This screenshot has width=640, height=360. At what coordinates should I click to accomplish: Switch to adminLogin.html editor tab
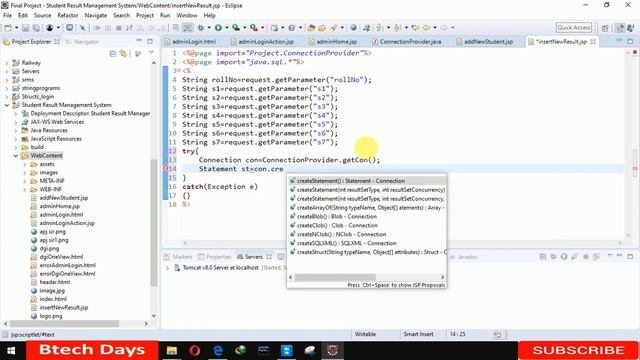click(193, 42)
